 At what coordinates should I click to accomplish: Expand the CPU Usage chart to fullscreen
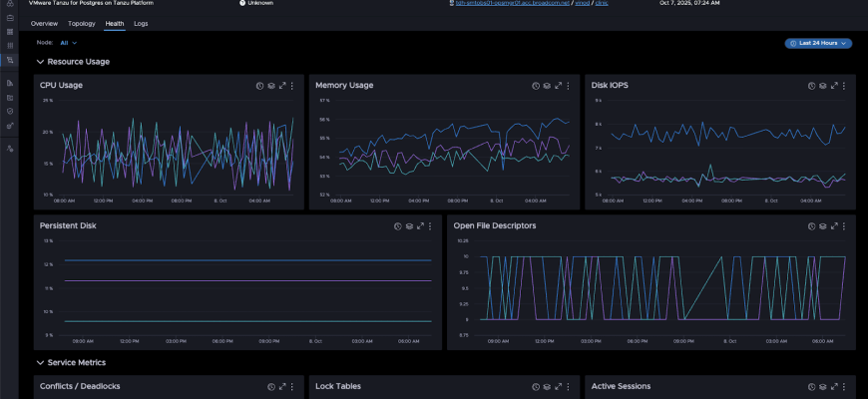coord(282,86)
